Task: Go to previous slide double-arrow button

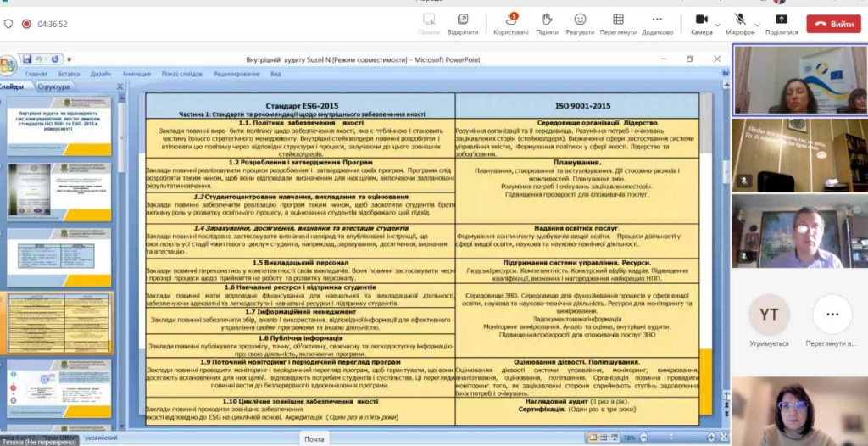Action: [726, 405]
